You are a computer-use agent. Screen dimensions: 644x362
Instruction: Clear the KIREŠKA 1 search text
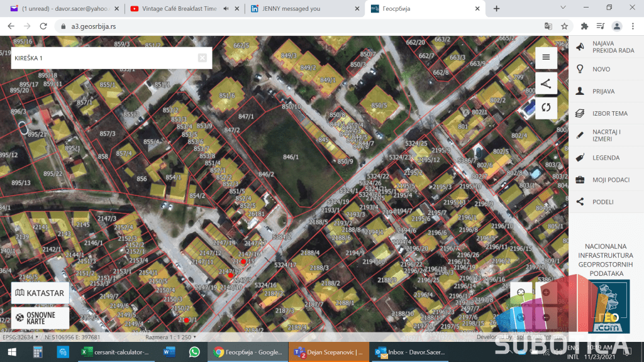coord(202,58)
